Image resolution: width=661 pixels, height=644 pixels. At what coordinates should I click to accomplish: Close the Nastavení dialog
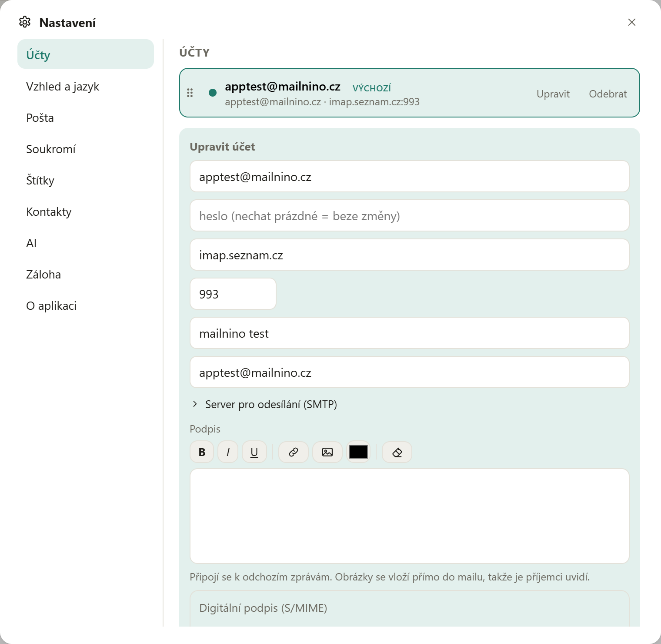click(632, 22)
